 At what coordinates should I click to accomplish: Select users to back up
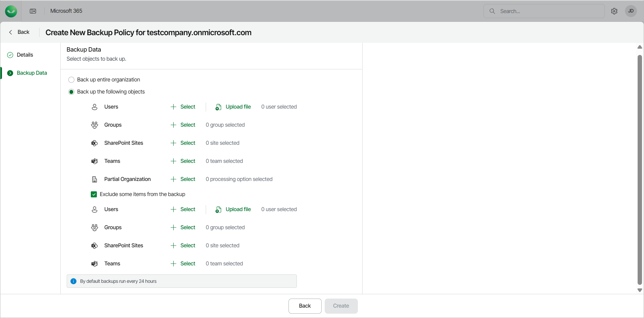pyautogui.click(x=183, y=107)
